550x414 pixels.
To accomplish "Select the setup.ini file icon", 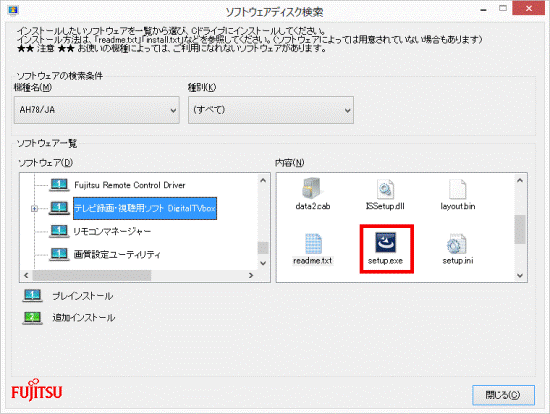I will [x=456, y=243].
